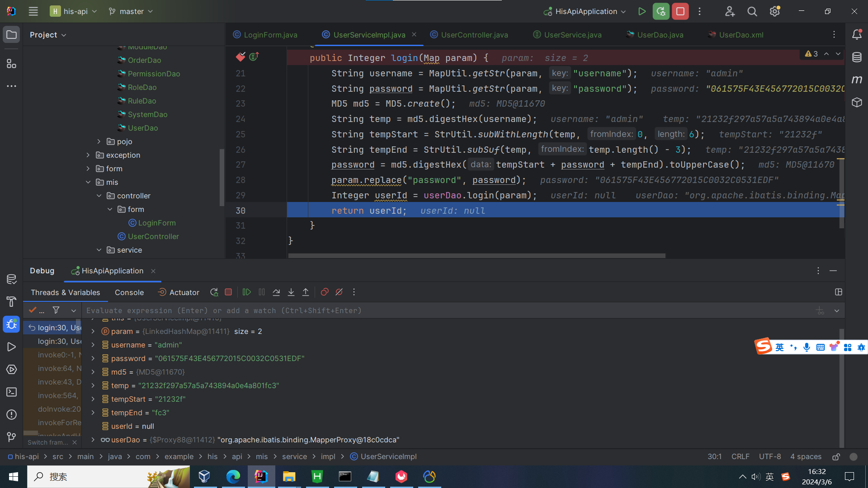Switch to UserController.java tab
This screenshot has height=488, width=868.
[469, 35]
